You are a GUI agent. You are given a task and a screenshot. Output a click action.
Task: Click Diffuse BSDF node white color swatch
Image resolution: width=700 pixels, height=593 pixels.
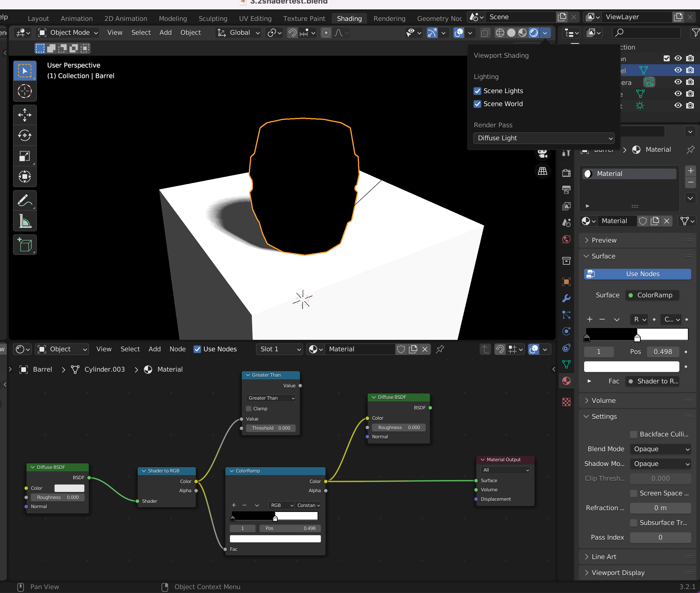coord(69,488)
